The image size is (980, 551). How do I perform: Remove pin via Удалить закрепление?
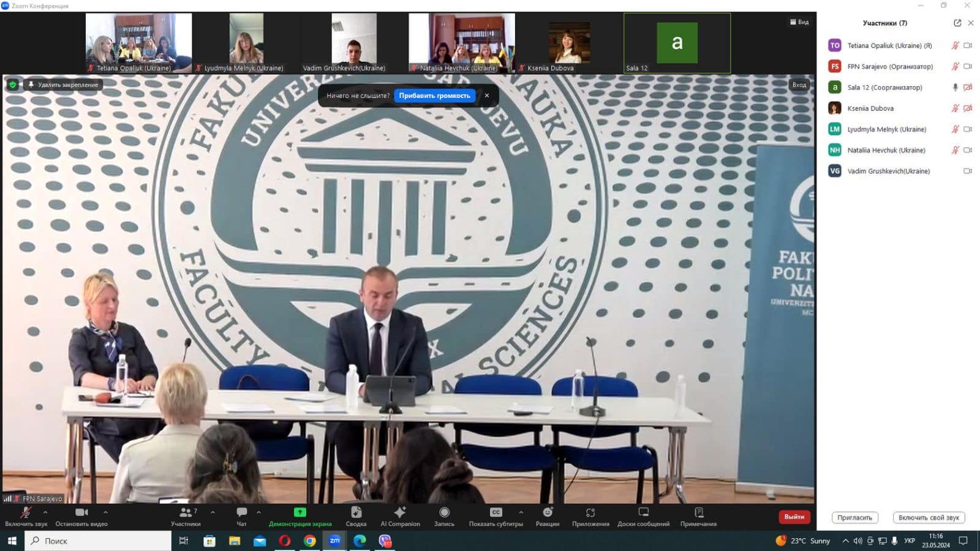[x=63, y=84]
